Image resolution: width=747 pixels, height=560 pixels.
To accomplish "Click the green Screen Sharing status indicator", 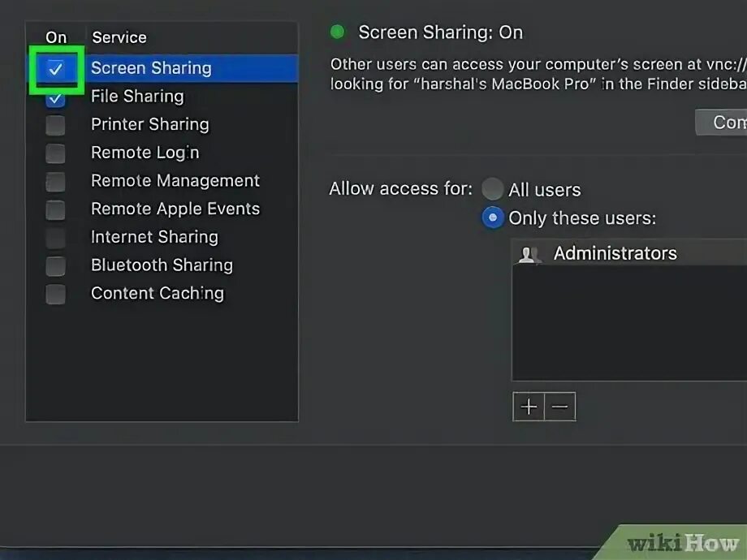I will pyautogui.click(x=338, y=32).
